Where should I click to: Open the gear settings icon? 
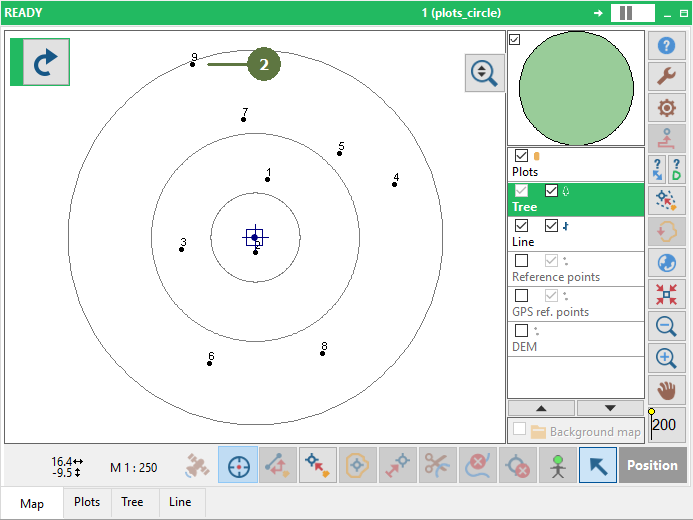pos(666,107)
